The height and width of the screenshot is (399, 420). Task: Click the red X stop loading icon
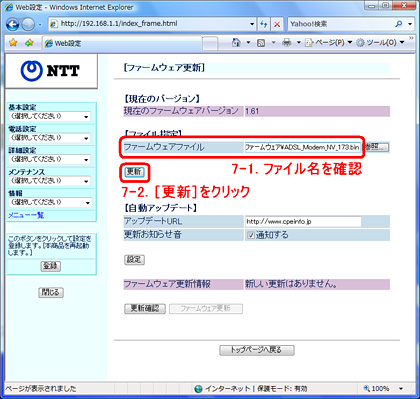tap(277, 24)
